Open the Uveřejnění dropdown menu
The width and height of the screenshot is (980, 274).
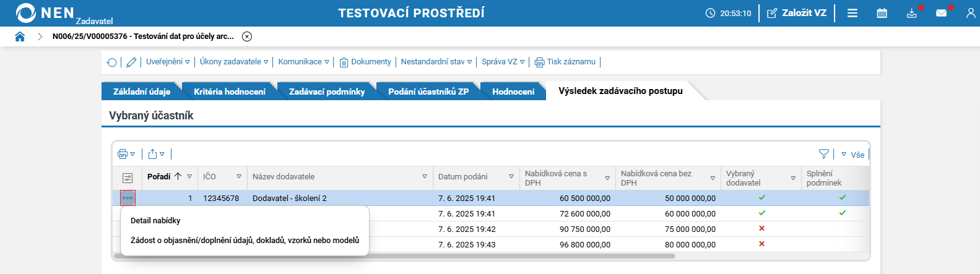168,62
